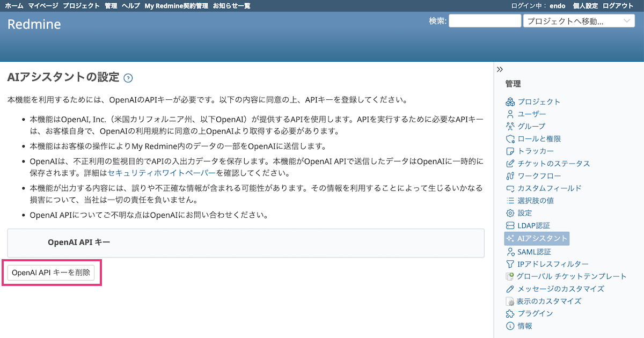The width and height of the screenshot is (644, 338).
Task: Open プラグイン text link in sidebar
Action: (535, 313)
